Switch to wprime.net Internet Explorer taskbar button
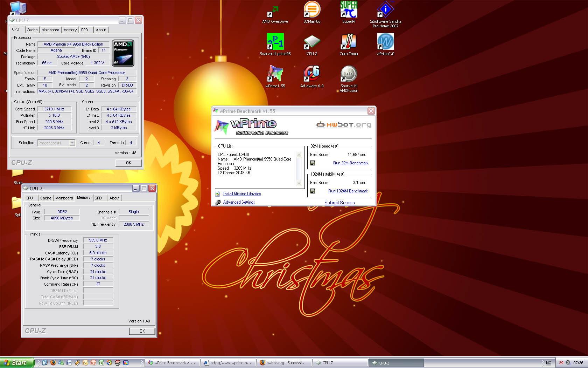The image size is (588, 368). (228, 363)
